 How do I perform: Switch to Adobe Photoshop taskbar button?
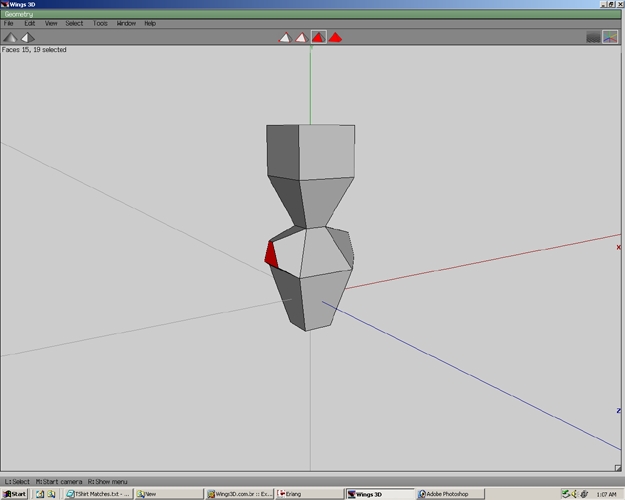click(450, 494)
